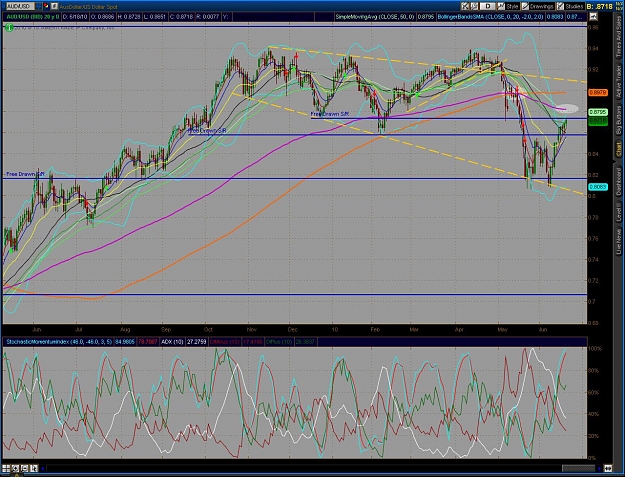Open the symbol selector dropdown arrow
This screenshot has width=625, height=477.
pos(37,6)
